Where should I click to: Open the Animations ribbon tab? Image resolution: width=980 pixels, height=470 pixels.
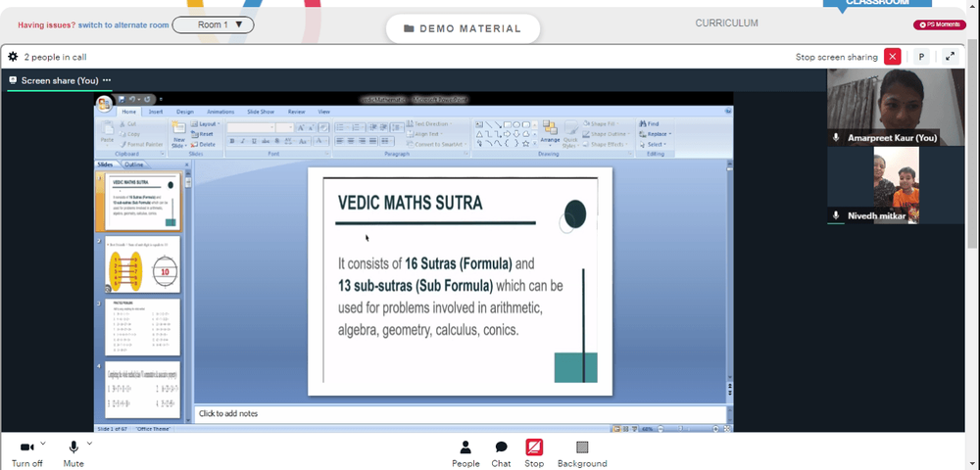pyautogui.click(x=220, y=112)
